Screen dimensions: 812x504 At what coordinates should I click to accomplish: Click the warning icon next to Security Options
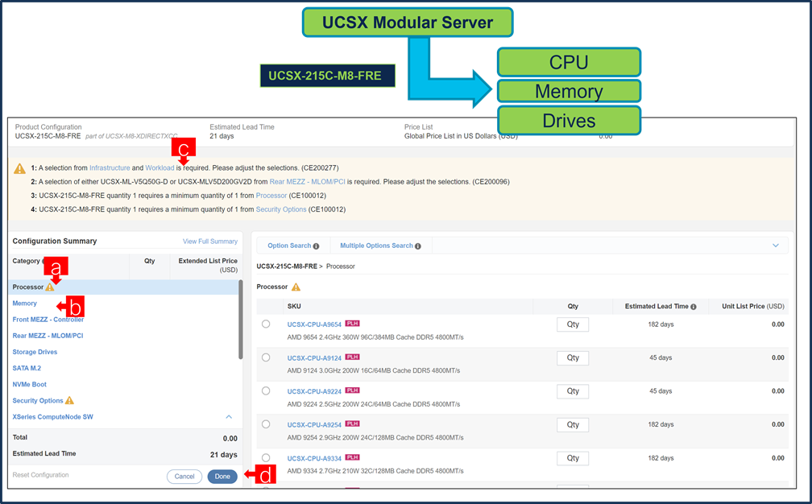tap(69, 400)
